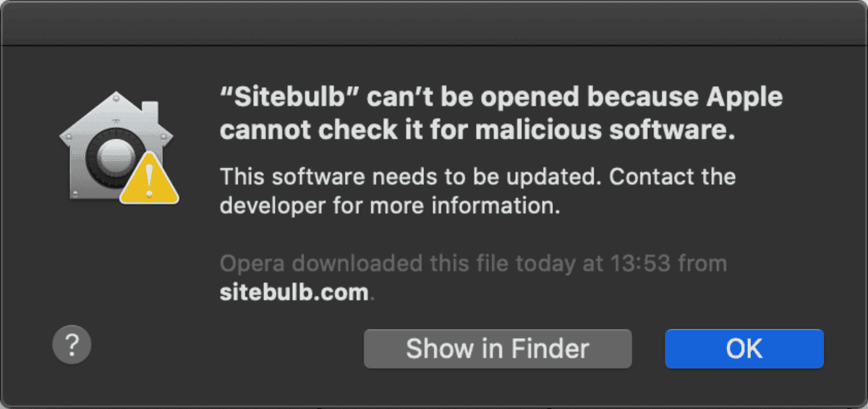This screenshot has width=868, height=409.
Task: Open help with the question mark button
Action: tap(72, 347)
